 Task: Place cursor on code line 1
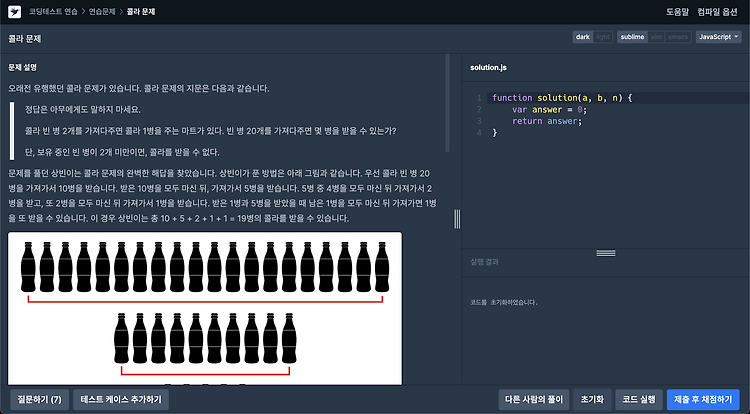tap(562, 98)
